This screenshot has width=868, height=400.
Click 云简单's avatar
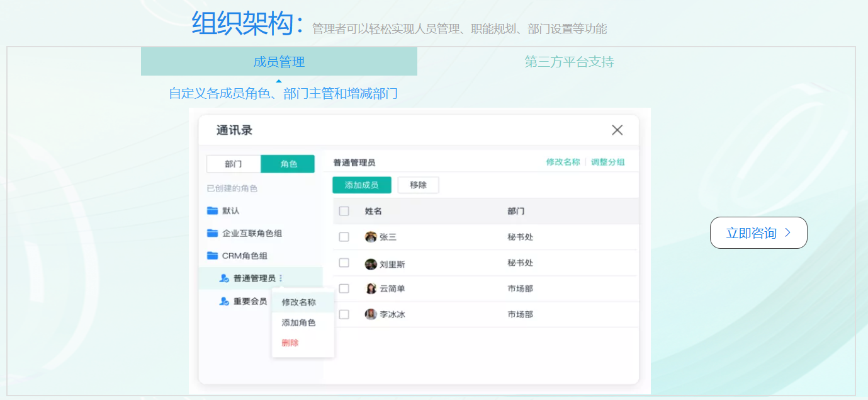371,289
